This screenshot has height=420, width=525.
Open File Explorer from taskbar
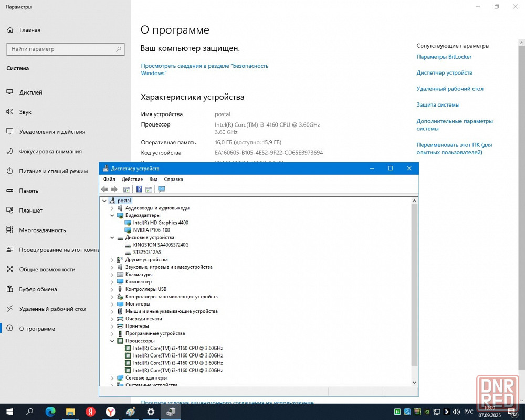pyautogui.click(x=70, y=412)
